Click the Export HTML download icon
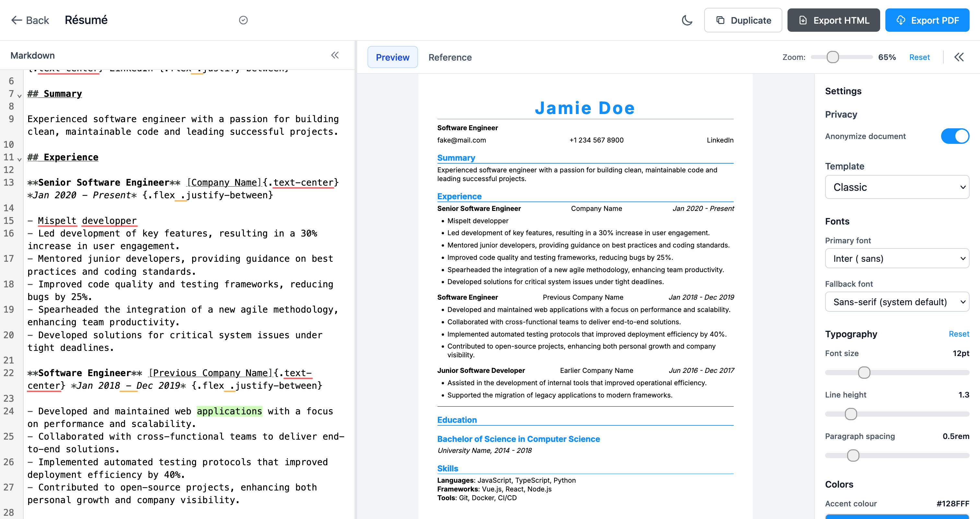 803,20
